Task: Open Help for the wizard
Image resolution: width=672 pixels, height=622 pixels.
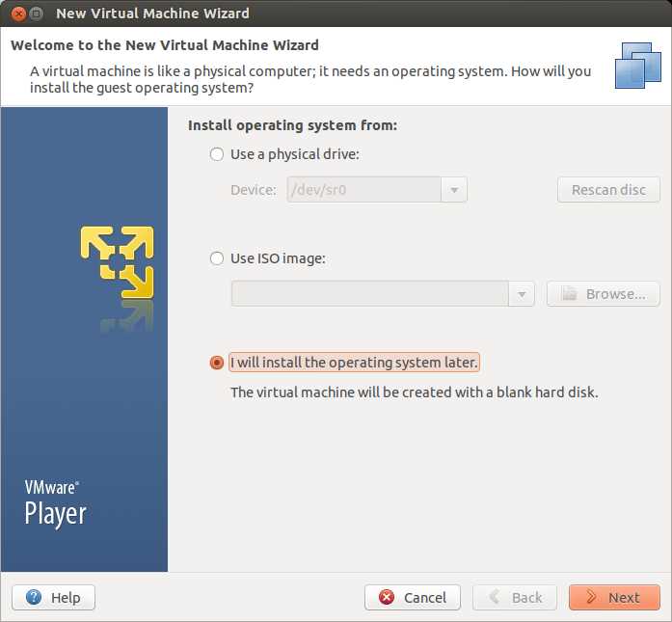Action: click(x=54, y=597)
